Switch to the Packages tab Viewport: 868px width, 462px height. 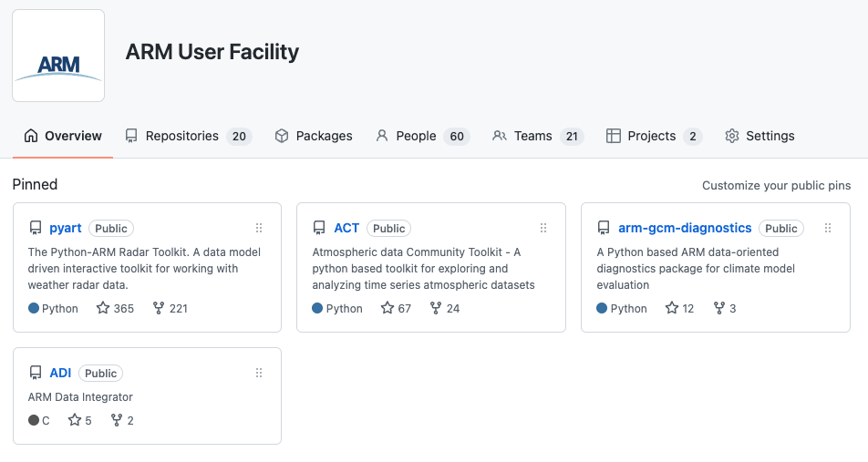pyautogui.click(x=314, y=136)
